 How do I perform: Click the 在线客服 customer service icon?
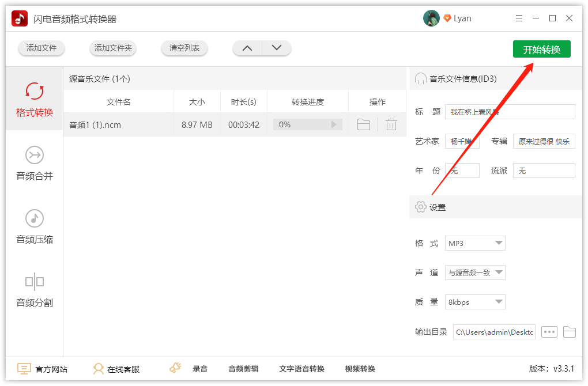click(99, 369)
